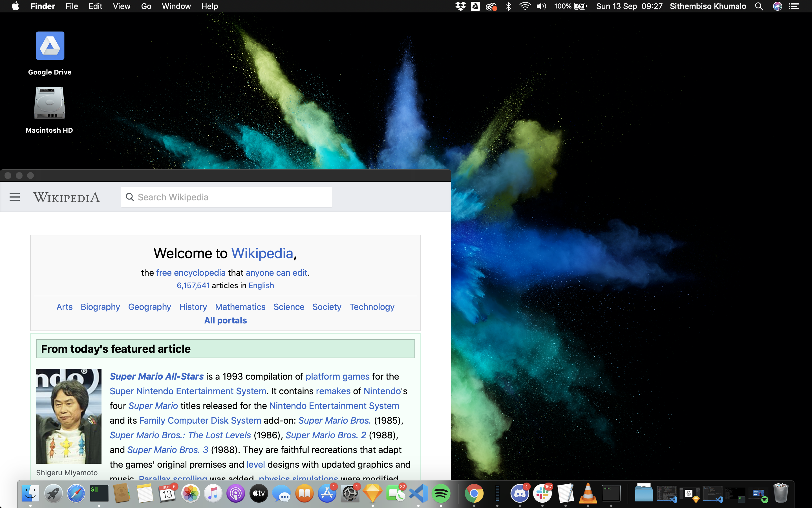This screenshot has width=812, height=508.
Task: Open Spotify from the Dock
Action: (441, 493)
